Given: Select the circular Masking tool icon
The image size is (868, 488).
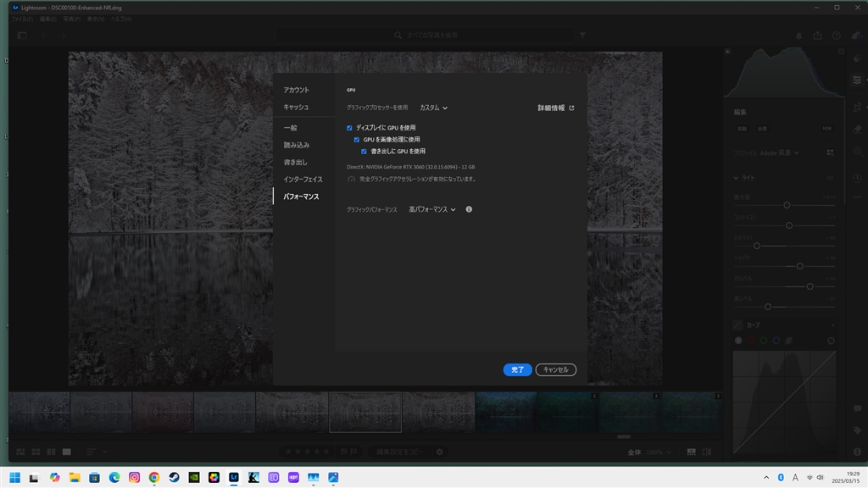Looking at the screenshot, I should pyautogui.click(x=858, y=151).
